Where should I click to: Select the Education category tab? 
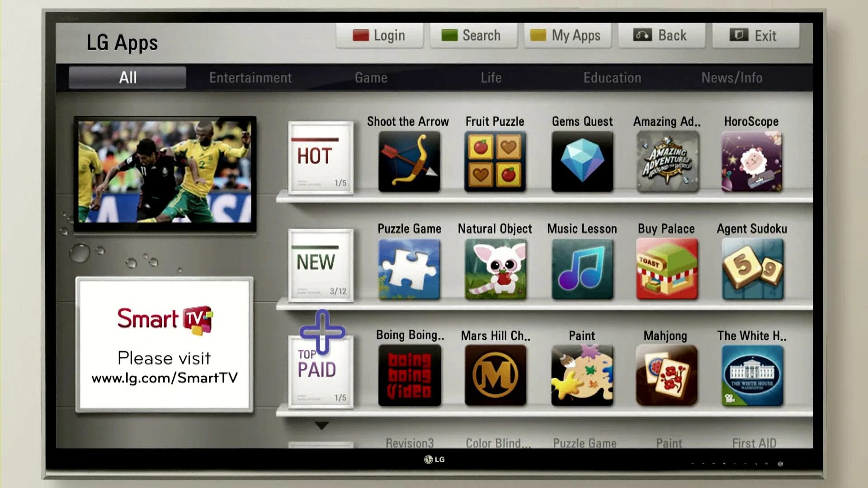[612, 77]
